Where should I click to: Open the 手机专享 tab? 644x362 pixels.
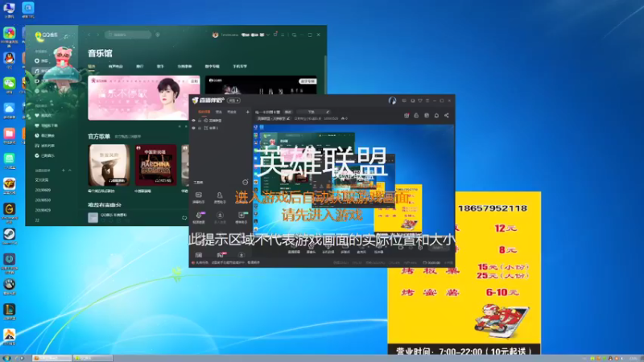pyautogui.click(x=240, y=66)
